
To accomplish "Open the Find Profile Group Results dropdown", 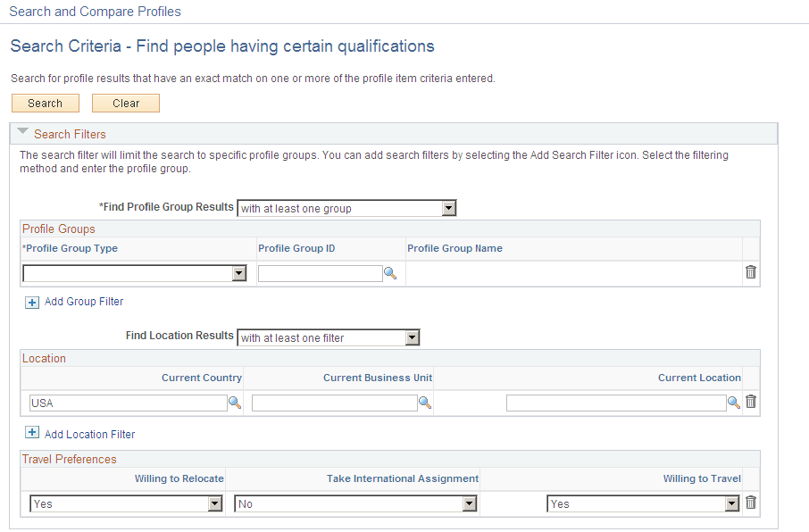I will (x=449, y=207).
